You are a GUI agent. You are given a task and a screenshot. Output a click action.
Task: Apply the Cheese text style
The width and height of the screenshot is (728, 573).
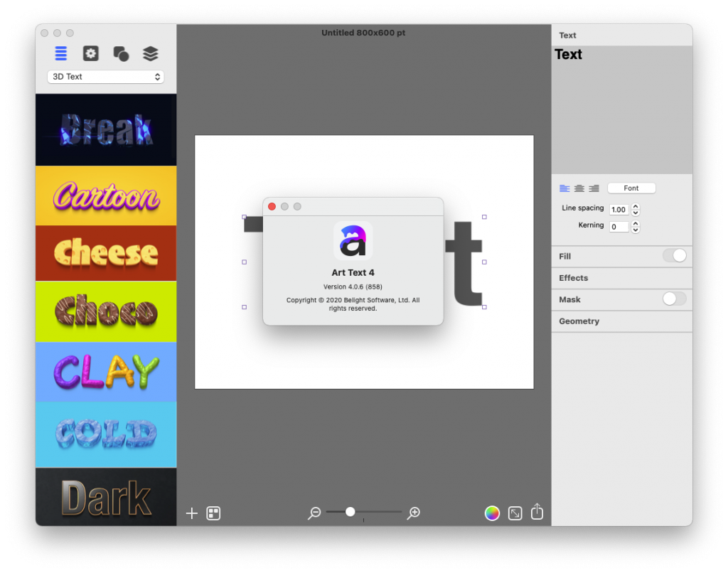pyautogui.click(x=106, y=253)
